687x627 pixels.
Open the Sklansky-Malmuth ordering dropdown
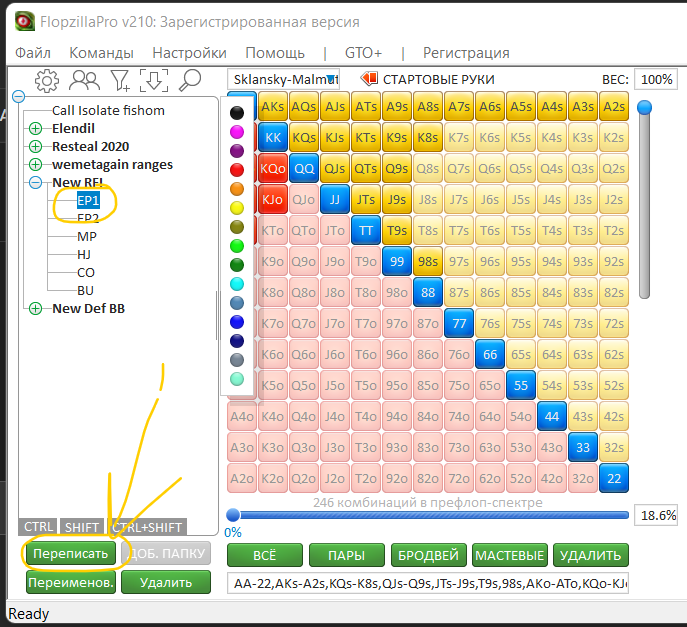283,79
